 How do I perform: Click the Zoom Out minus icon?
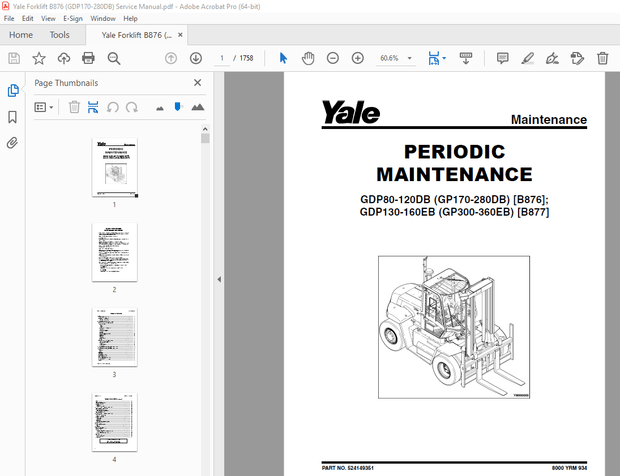tap(333, 58)
